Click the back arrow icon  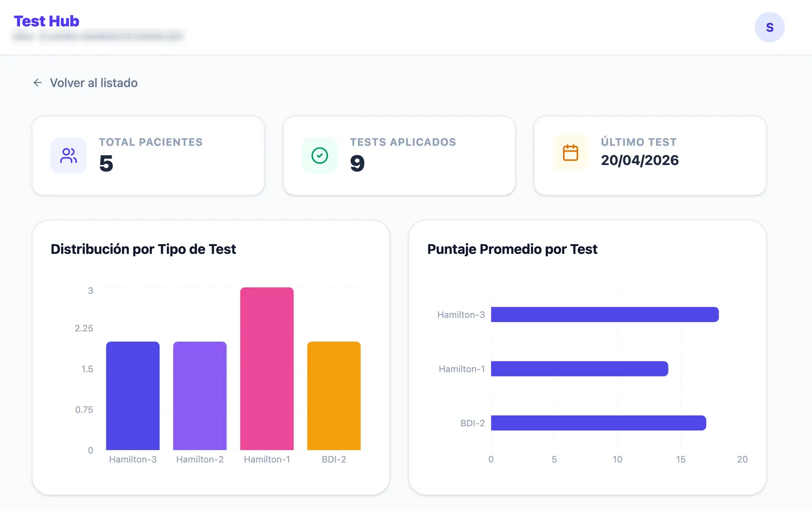pyautogui.click(x=38, y=83)
